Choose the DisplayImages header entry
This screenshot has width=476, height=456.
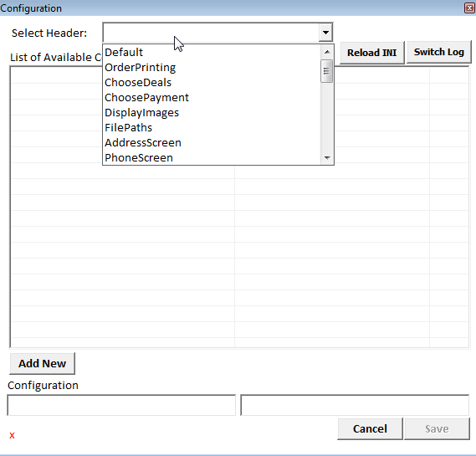[212, 113]
